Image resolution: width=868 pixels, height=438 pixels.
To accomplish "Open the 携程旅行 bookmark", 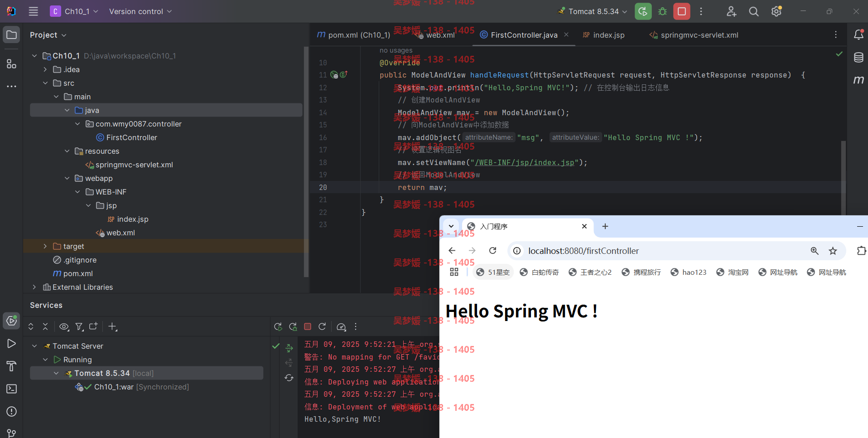I will (641, 272).
